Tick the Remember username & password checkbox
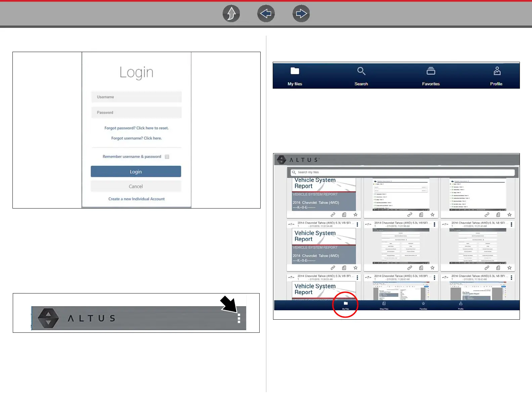Image resolution: width=532 pixels, height=411 pixels. [167, 157]
